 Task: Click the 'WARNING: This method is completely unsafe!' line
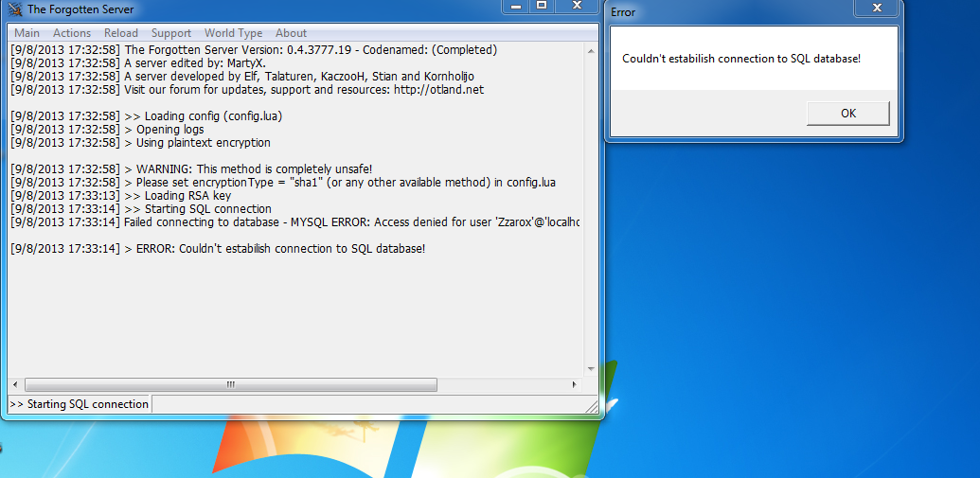point(192,169)
